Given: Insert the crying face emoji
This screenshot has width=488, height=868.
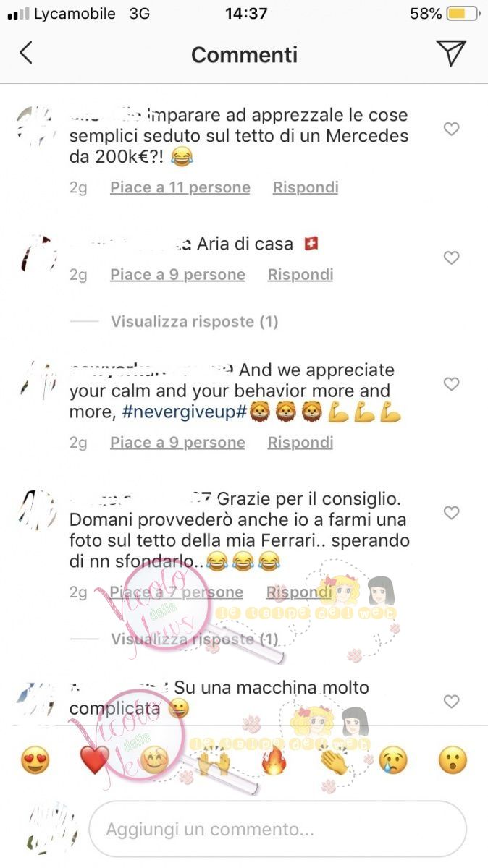Looking at the screenshot, I should point(393,761).
